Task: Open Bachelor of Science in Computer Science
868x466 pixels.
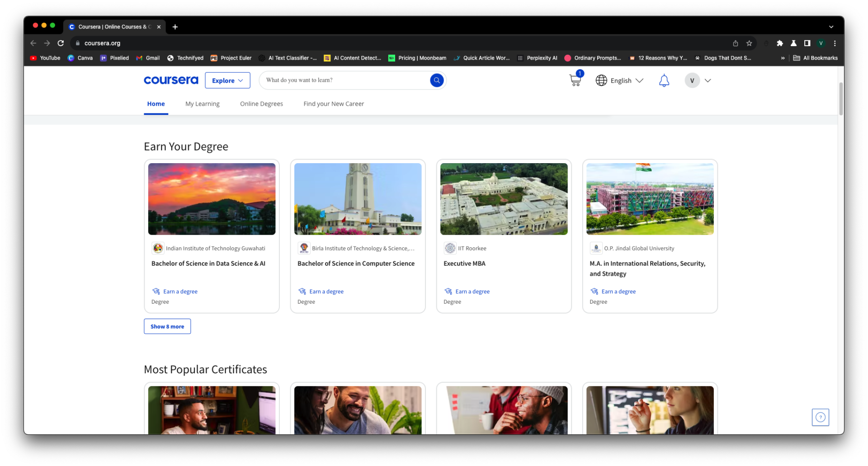Action: 356,264
